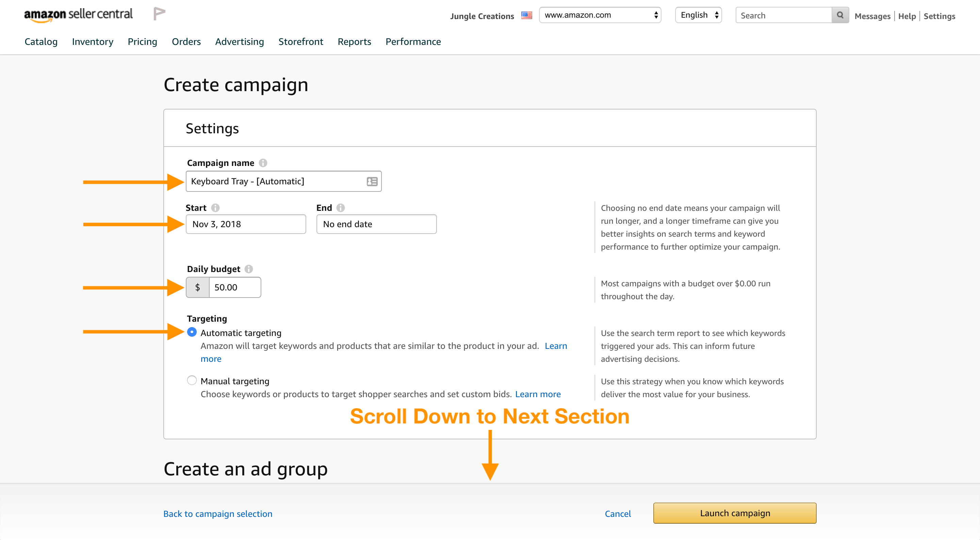This screenshot has width=980, height=540.
Task: Open the Advertising menu
Action: click(x=239, y=41)
